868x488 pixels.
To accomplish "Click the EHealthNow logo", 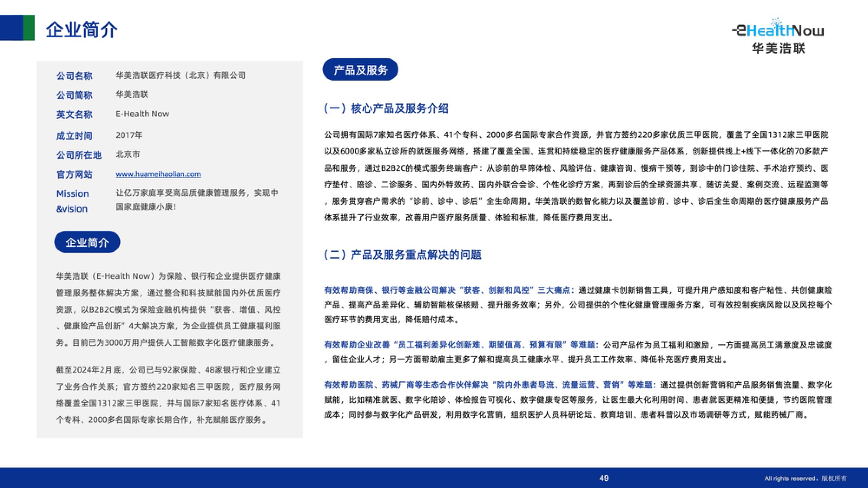I will coord(778,29).
